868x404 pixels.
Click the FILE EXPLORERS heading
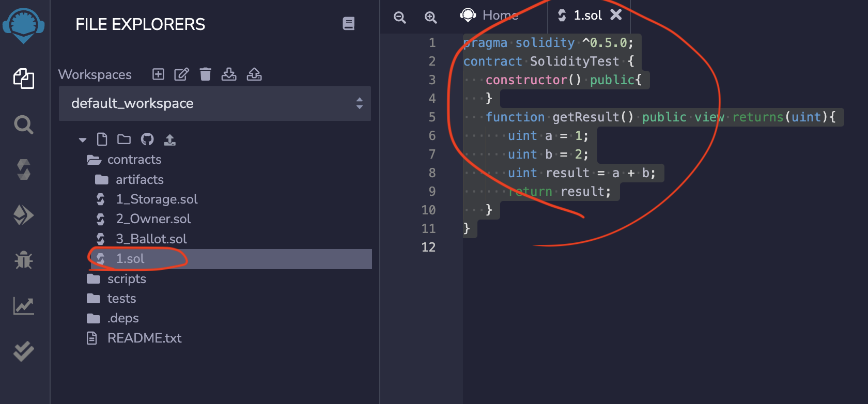[x=141, y=24]
